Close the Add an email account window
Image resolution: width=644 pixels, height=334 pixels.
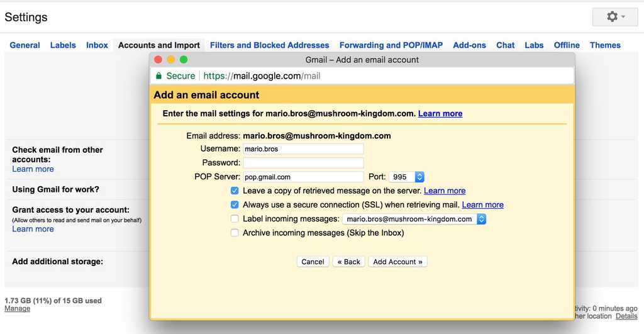click(x=158, y=60)
